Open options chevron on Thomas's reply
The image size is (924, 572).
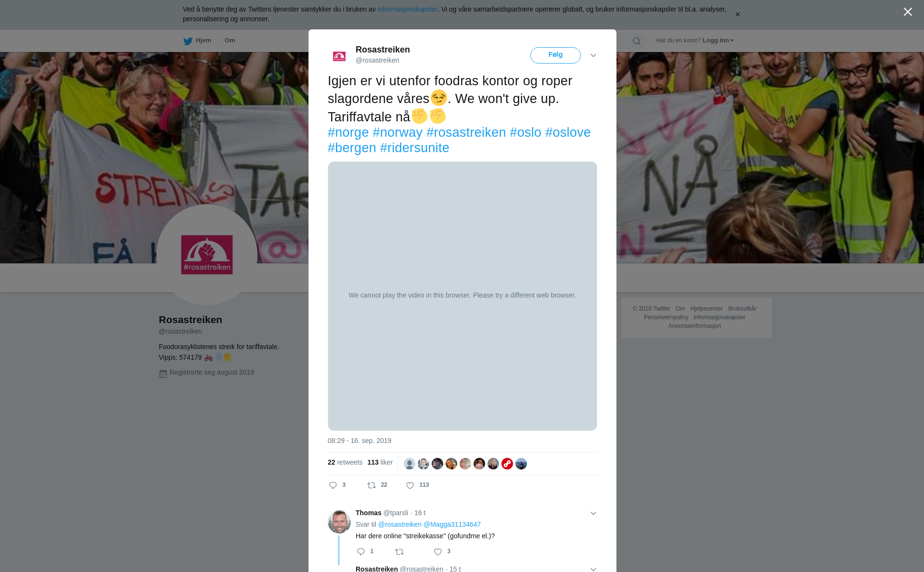pyautogui.click(x=593, y=513)
